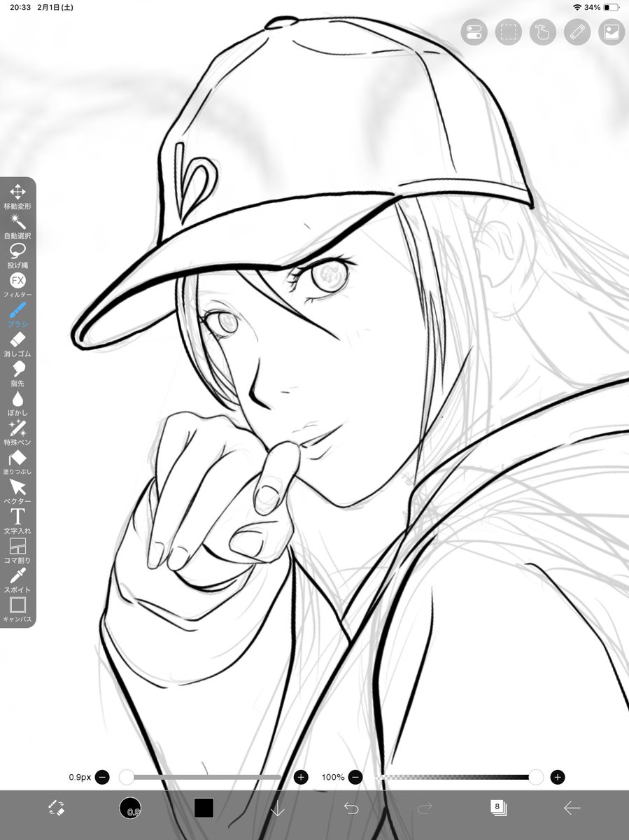Select the Special Pen (特殊ペン) tool
629x840 pixels.
point(17,433)
